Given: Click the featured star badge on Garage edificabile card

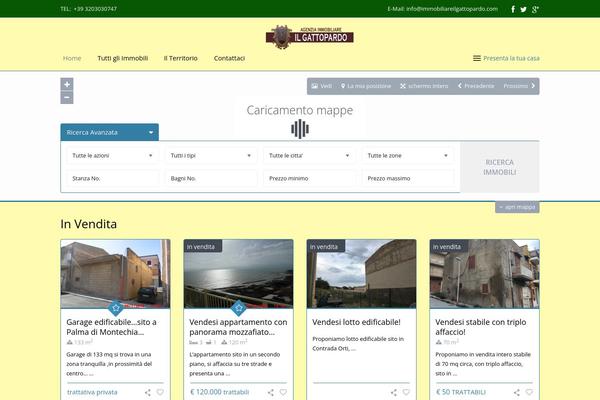Looking at the screenshot, I should (116, 307).
